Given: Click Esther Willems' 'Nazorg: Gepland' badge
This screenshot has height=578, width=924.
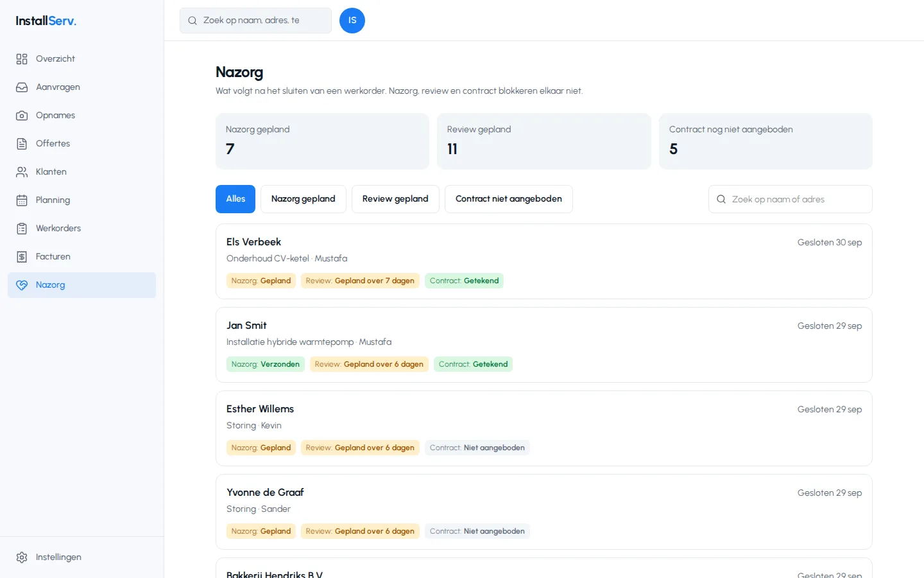Looking at the screenshot, I should click(261, 448).
